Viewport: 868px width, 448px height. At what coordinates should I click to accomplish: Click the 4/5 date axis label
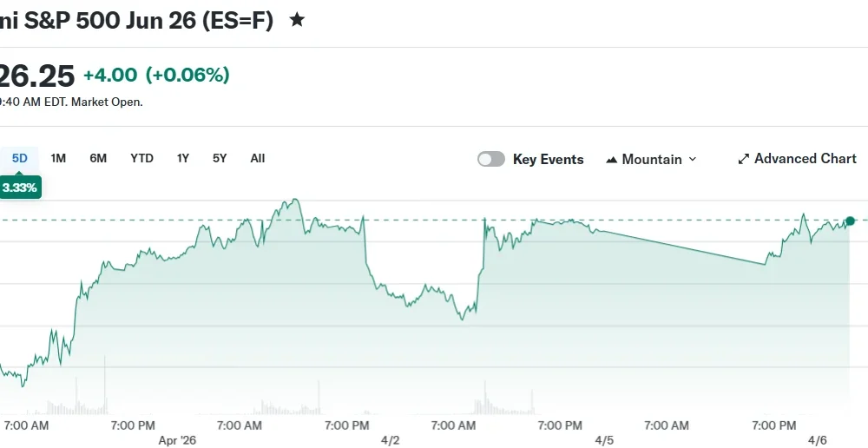[x=604, y=440]
